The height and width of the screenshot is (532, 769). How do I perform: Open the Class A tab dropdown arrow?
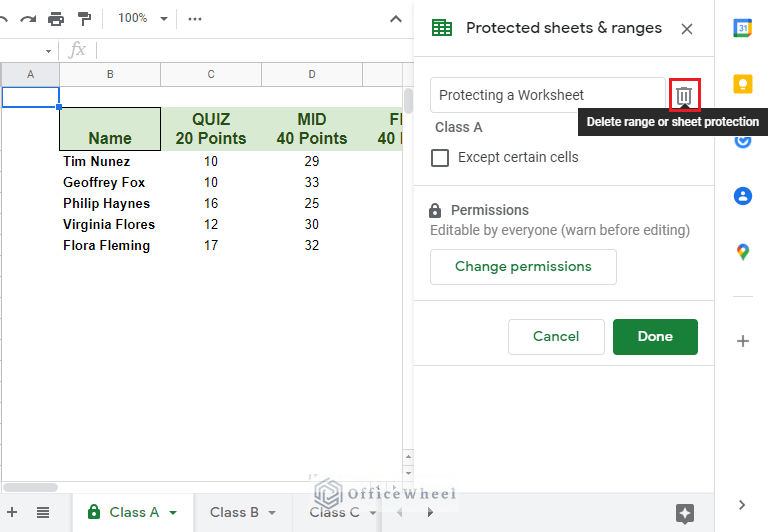[x=173, y=513]
